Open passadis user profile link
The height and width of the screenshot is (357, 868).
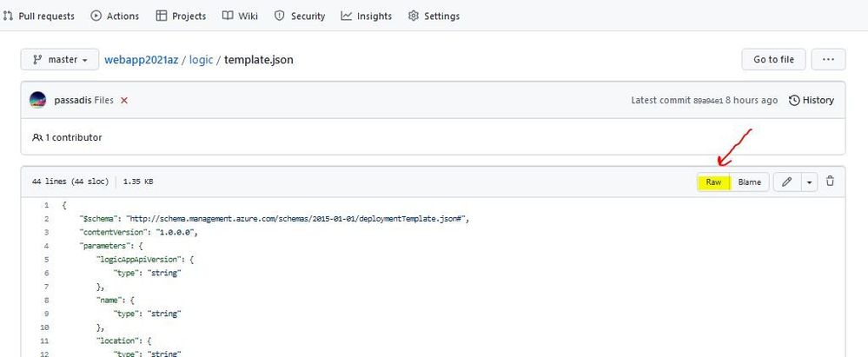pos(72,100)
